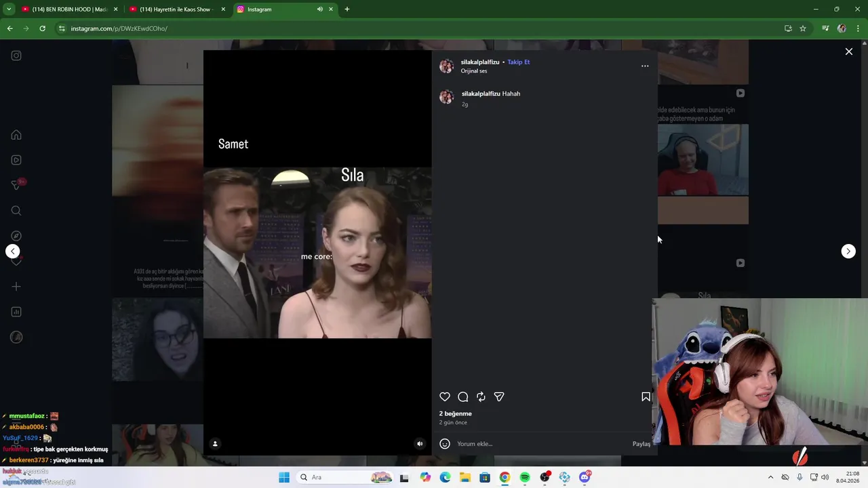Screen dimensions: 868x488
Task: Open Explore compass in sidebar
Action: [16, 236]
